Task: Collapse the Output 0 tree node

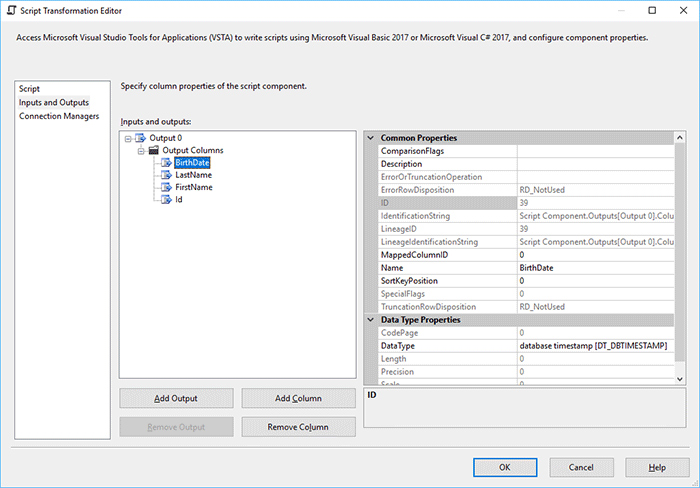Action: tap(127, 138)
